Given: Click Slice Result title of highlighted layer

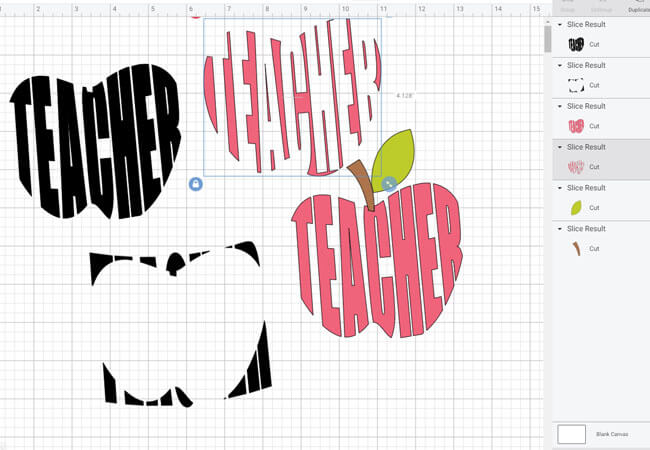Looking at the screenshot, I should tap(586, 147).
